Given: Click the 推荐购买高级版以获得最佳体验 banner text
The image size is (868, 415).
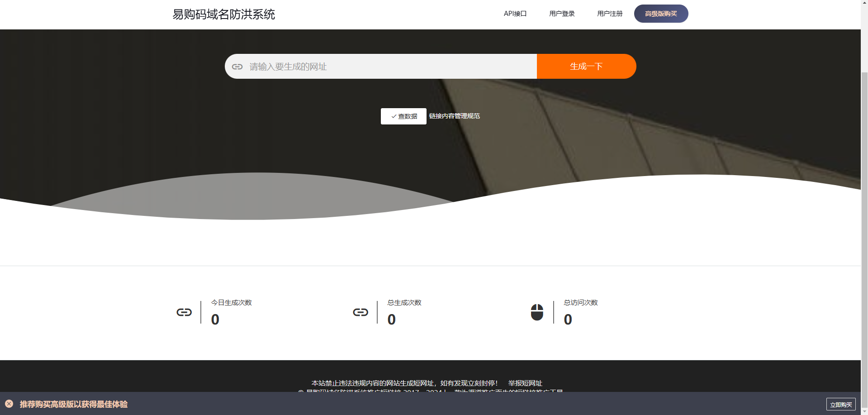Looking at the screenshot, I should tap(74, 404).
